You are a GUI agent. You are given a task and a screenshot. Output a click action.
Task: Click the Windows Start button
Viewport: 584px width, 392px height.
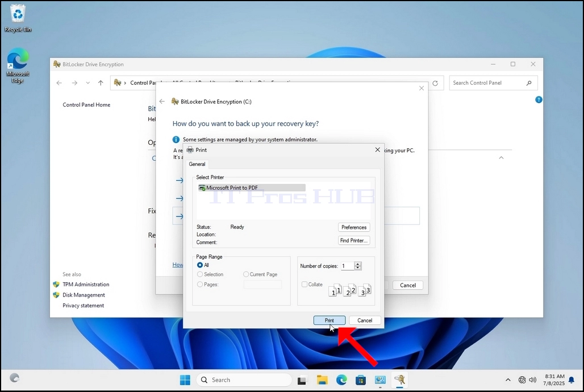coord(185,380)
